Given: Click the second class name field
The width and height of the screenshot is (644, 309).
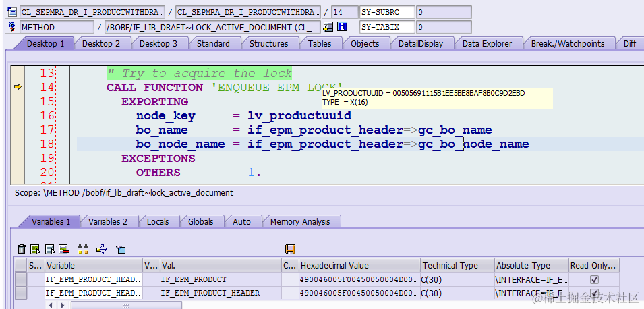Looking at the screenshot, I should point(248,12).
